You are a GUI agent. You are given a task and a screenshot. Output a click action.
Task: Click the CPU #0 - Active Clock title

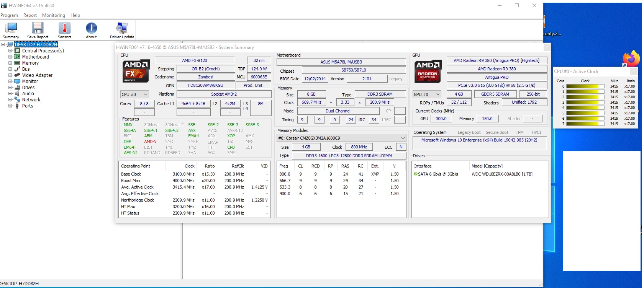[576, 72]
